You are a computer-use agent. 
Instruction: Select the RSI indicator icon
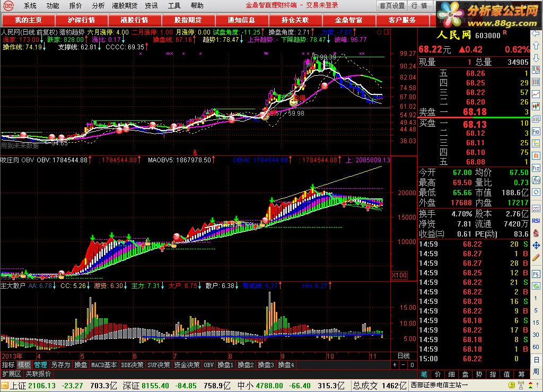coord(536,221)
